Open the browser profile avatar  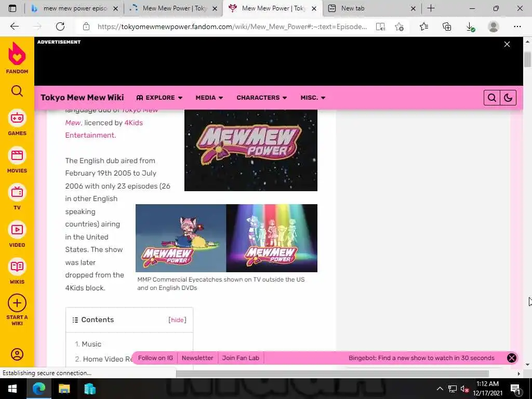point(494,26)
